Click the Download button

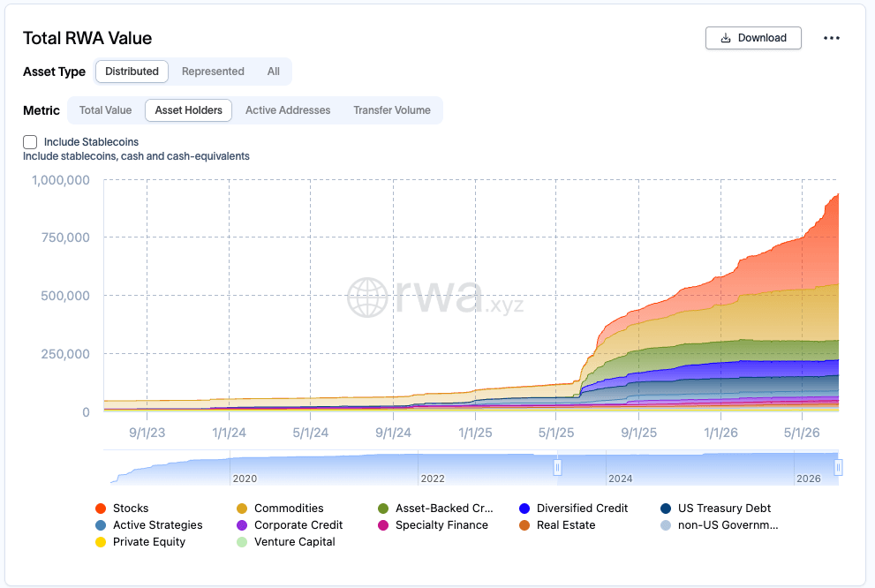coord(753,38)
